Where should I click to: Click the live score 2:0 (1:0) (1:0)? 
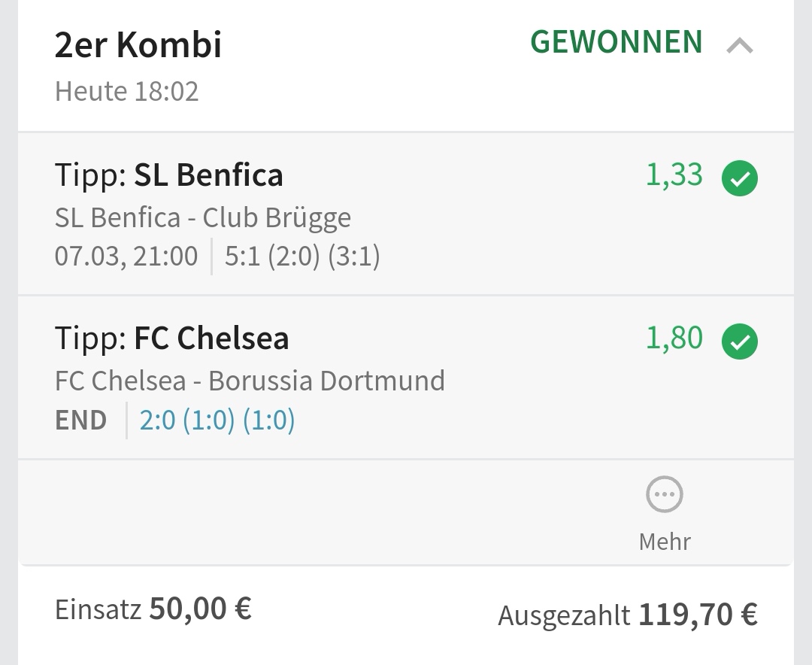pos(217,420)
